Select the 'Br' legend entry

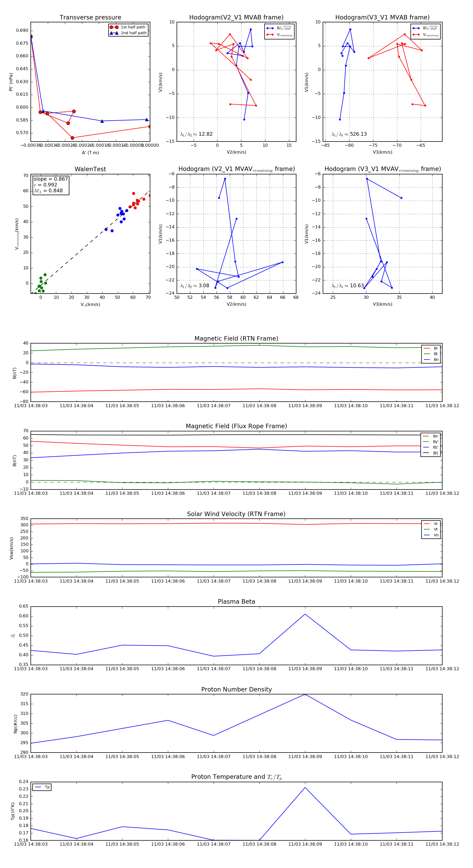point(431,349)
